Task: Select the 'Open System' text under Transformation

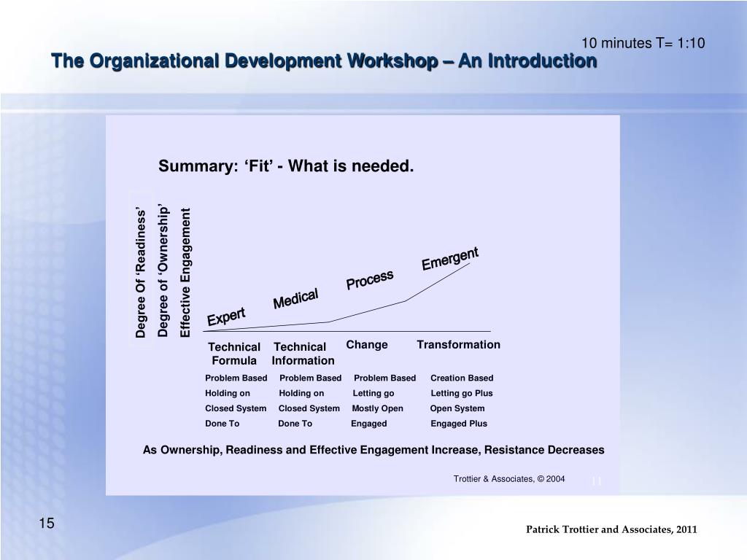Action: coord(457,408)
